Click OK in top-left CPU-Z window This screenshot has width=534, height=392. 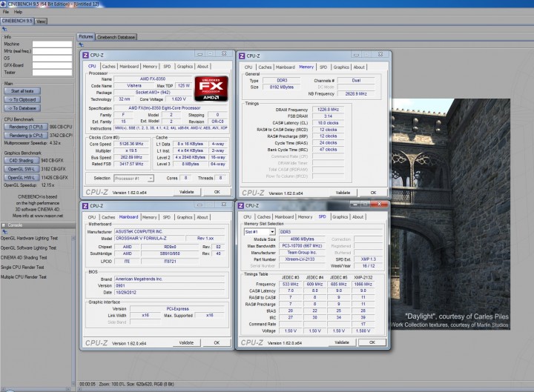[x=217, y=192]
